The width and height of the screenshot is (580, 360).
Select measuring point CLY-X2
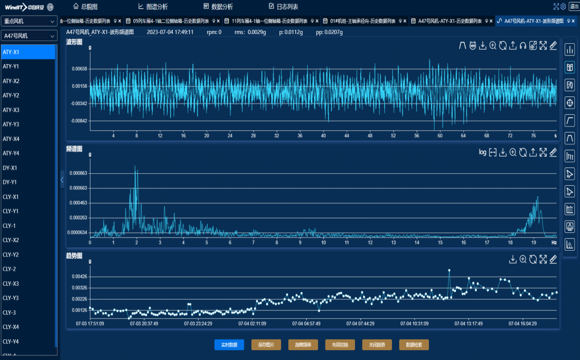pyautogui.click(x=28, y=240)
